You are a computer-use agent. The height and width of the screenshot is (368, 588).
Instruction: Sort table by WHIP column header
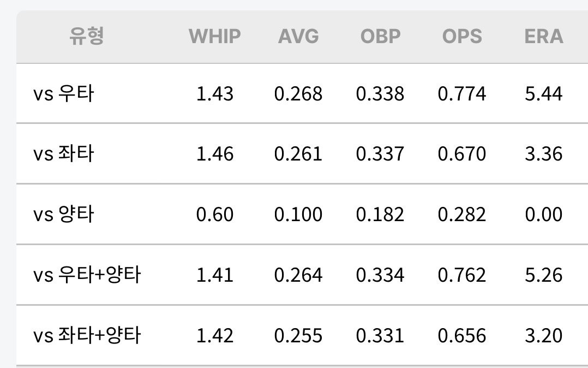pos(214,37)
